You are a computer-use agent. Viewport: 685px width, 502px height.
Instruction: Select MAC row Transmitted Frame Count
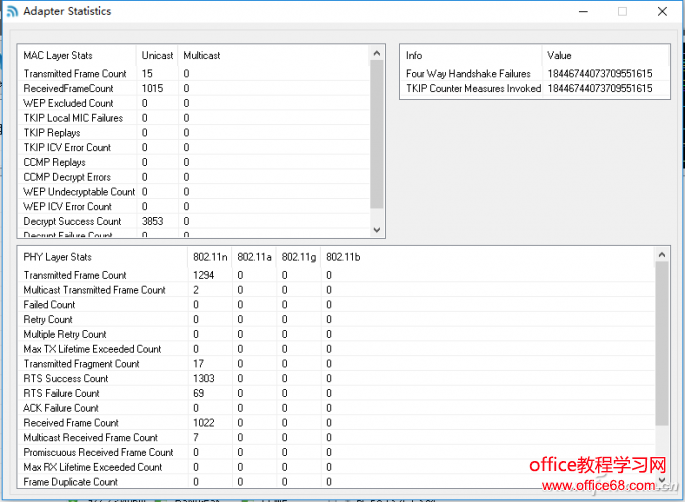(194, 73)
